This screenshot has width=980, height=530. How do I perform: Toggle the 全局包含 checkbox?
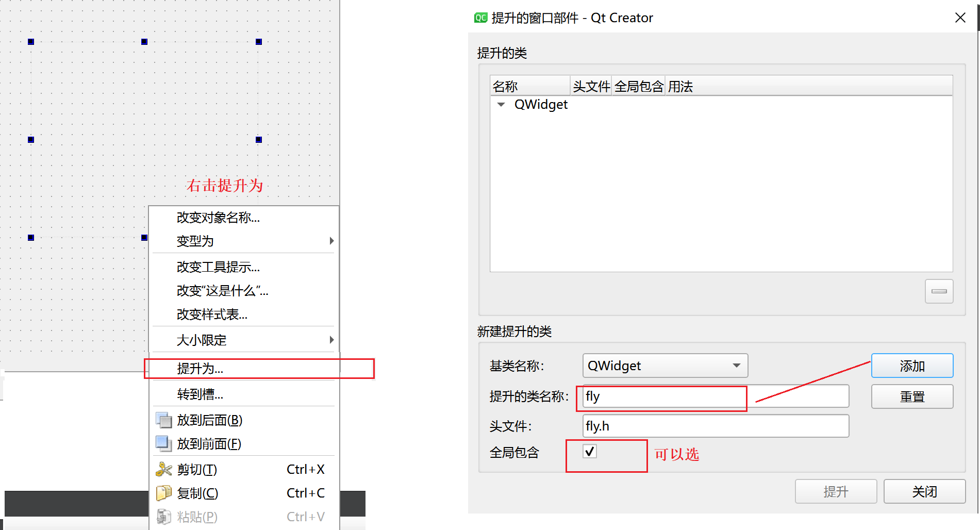point(590,452)
